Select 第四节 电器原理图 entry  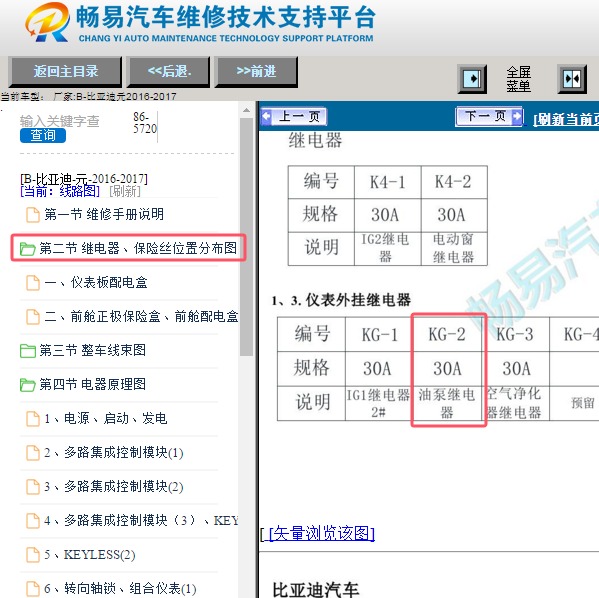(x=92, y=384)
